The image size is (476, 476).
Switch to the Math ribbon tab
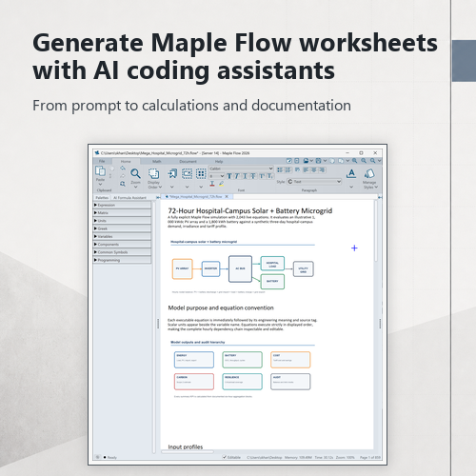click(157, 161)
